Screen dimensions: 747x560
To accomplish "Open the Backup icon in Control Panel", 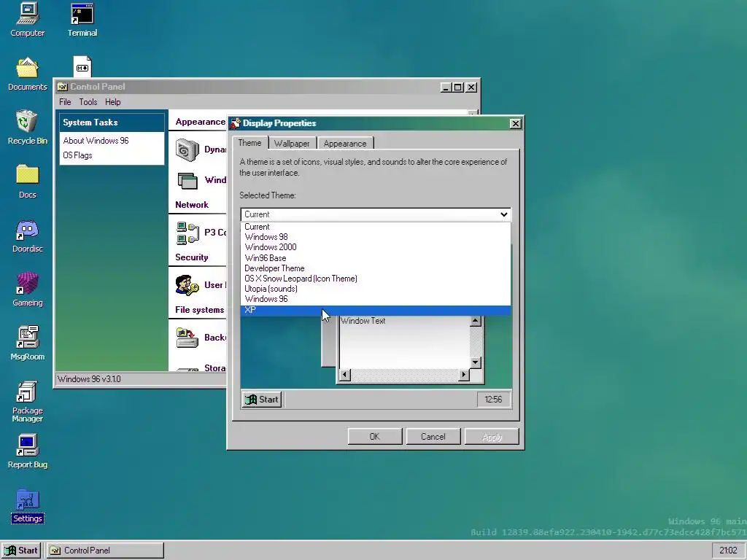I will coord(187,338).
